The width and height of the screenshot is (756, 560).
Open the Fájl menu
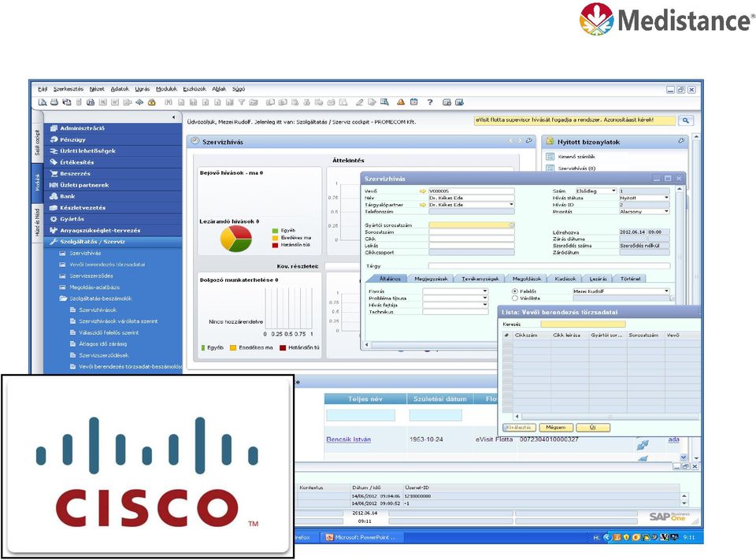(43, 89)
